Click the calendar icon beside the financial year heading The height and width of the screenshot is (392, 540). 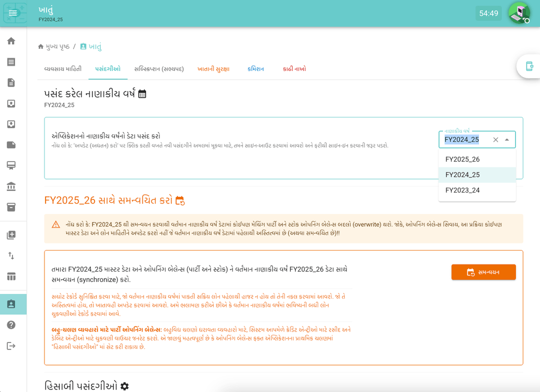(142, 94)
